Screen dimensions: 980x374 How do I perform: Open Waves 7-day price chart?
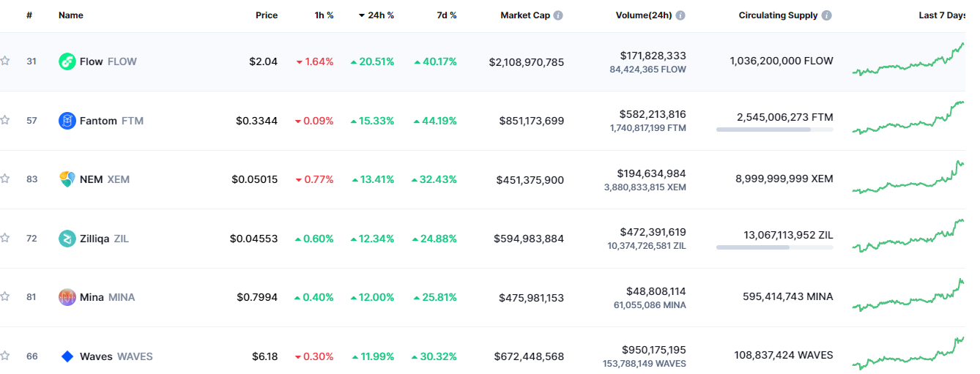point(908,354)
